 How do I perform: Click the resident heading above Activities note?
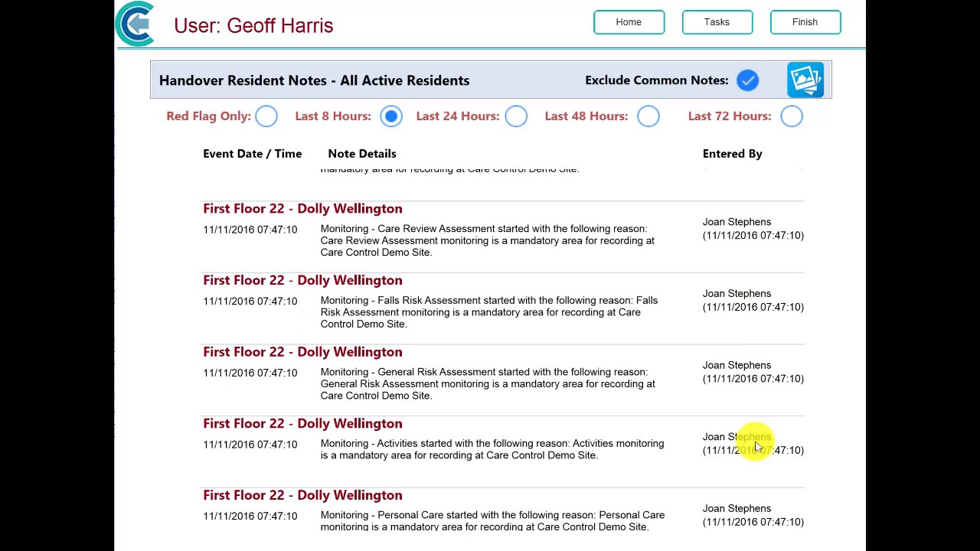point(302,423)
